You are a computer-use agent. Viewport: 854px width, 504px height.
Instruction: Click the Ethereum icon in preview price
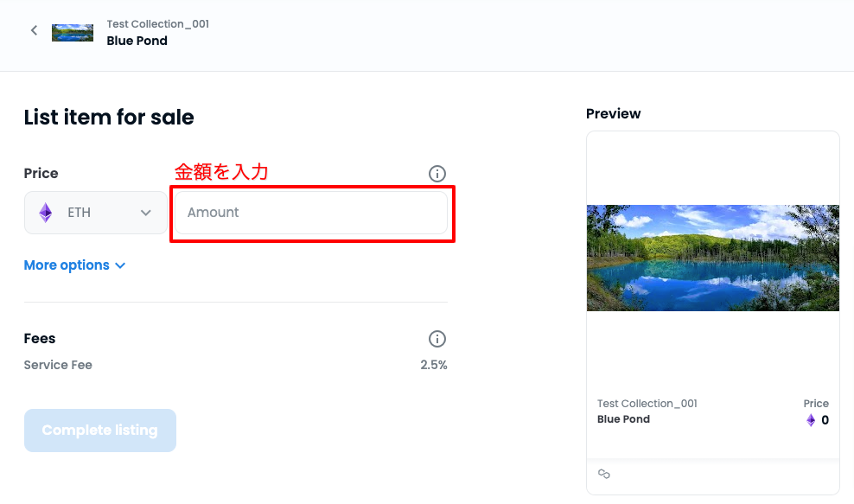click(811, 420)
